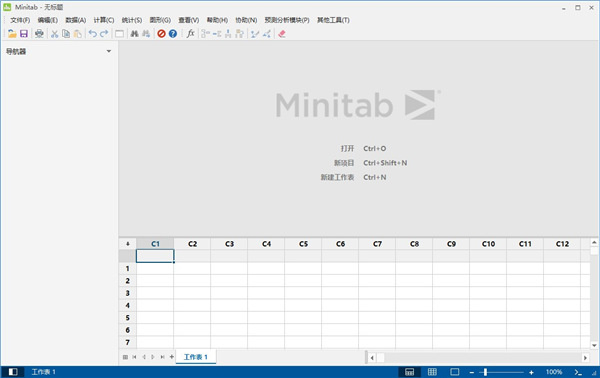
Task: Open the 统计(S) menu
Action: pos(132,20)
